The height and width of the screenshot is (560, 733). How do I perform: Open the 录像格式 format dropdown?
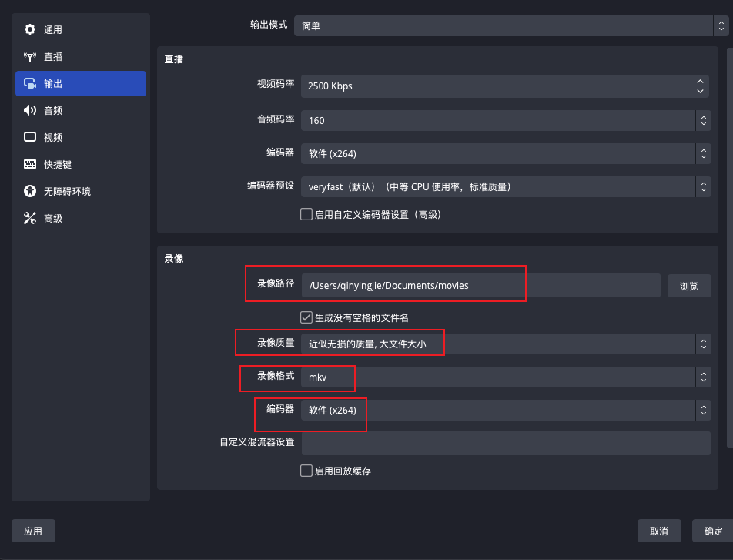click(506, 377)
